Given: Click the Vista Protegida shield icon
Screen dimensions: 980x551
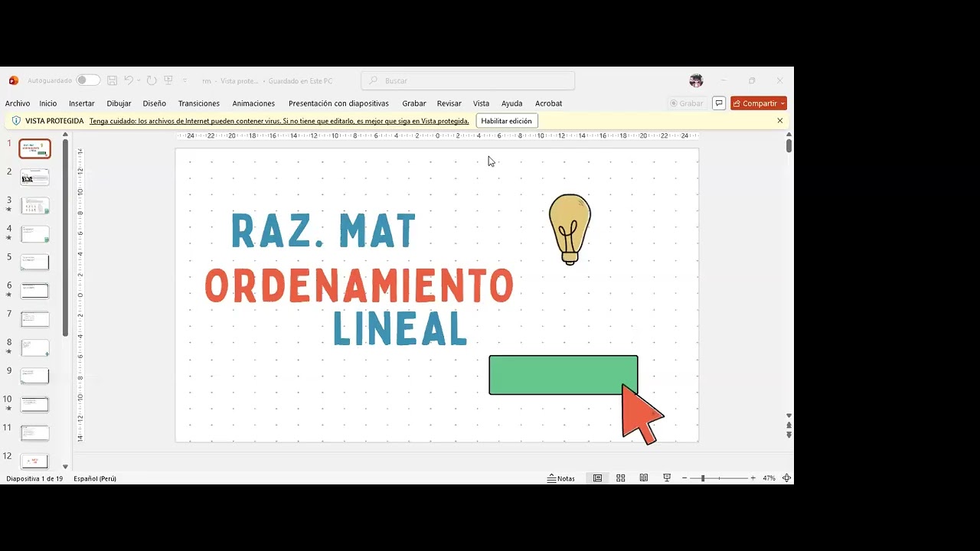Looking at the screenshot, I should (16, 121).
